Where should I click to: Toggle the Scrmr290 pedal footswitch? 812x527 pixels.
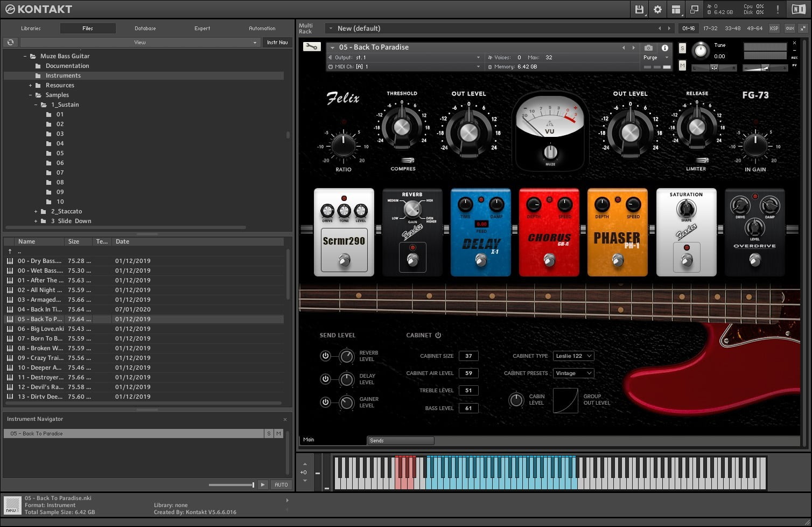coord(344,261)
